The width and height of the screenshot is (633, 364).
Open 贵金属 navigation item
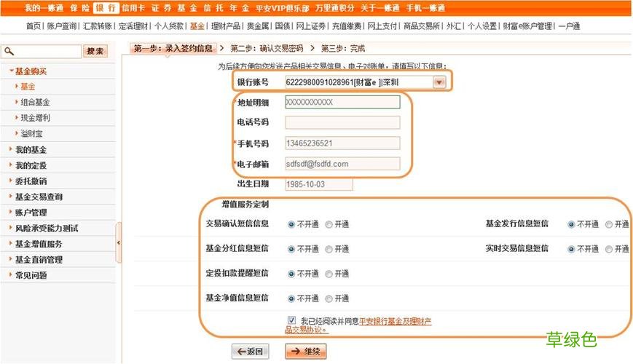point(258,26)
